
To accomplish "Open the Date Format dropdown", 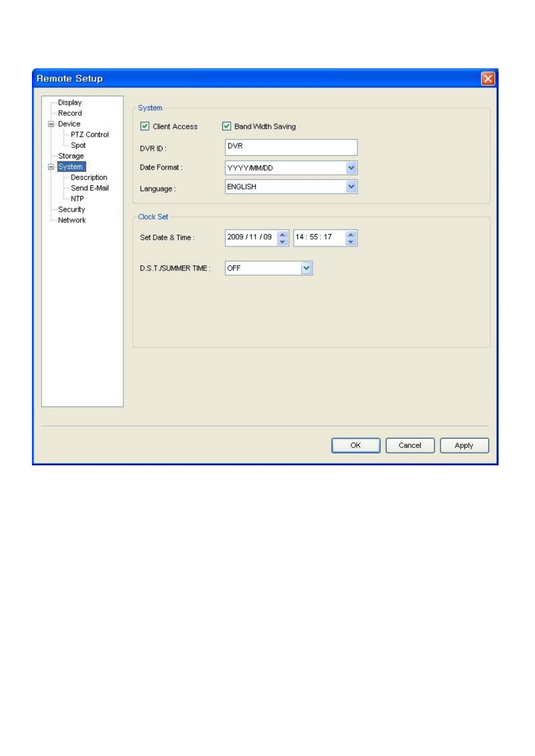I will pos(351,168).
